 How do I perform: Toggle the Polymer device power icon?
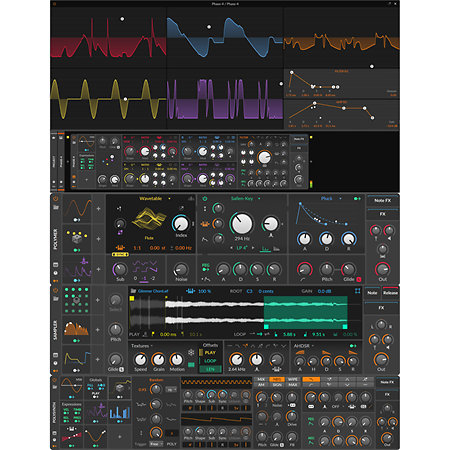[x=55, y=199]
